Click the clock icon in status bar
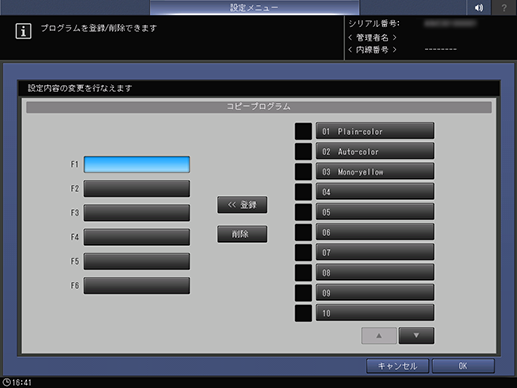 (x=6, y=382)
